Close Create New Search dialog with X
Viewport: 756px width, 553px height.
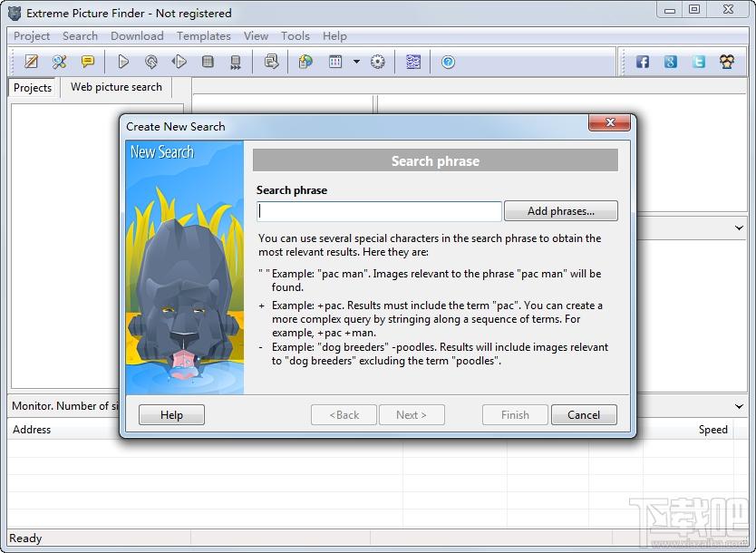tap(609, 122)
